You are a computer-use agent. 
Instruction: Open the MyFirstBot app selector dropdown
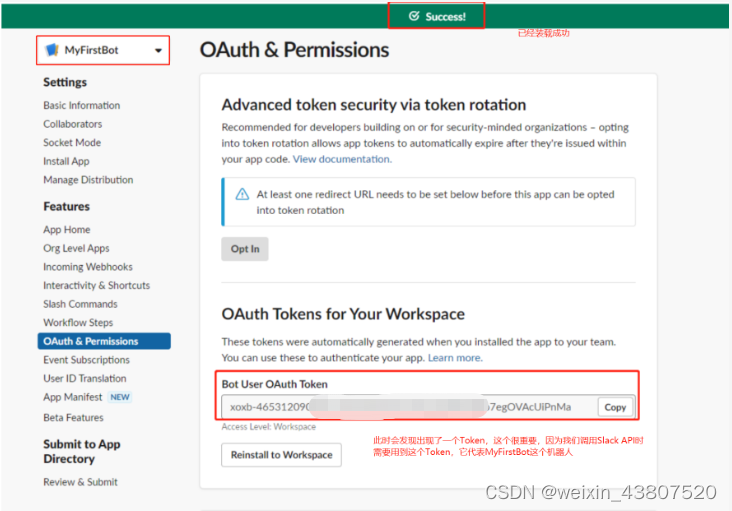click(103, 50)
